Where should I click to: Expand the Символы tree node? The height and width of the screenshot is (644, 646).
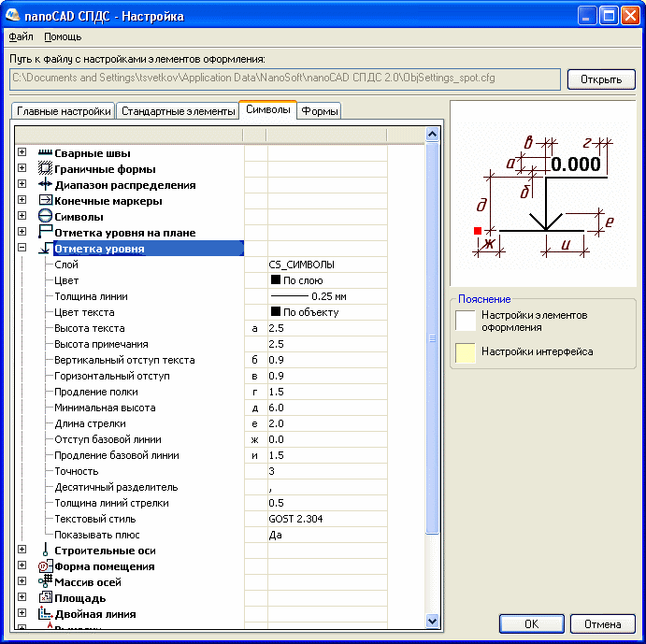click(22, 216)
